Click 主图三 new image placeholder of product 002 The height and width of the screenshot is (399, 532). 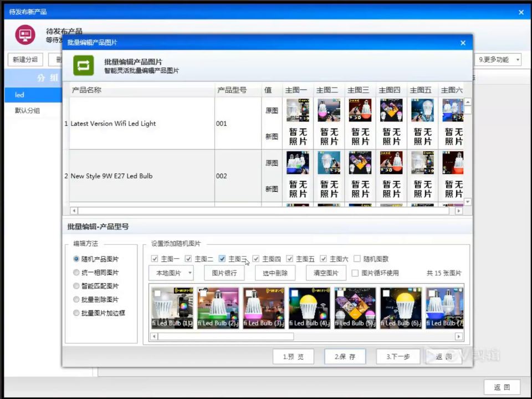point(360,189)
